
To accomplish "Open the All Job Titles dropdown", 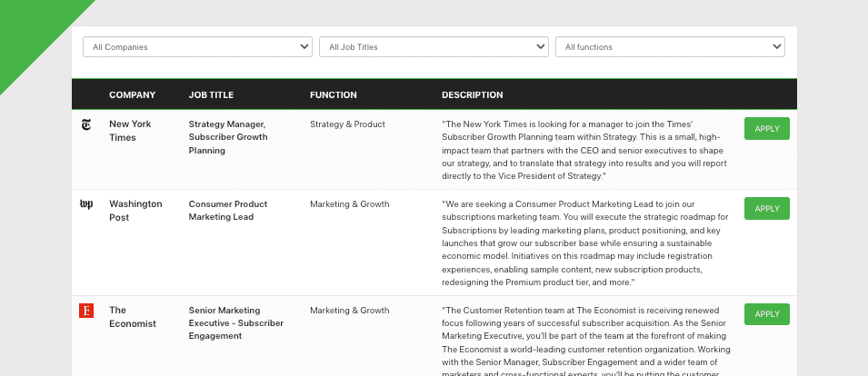I will [434, 47].
